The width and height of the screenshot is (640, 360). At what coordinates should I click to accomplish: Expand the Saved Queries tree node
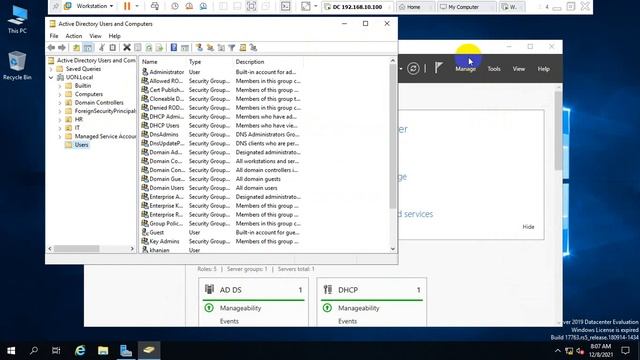(x=51, y=69)
